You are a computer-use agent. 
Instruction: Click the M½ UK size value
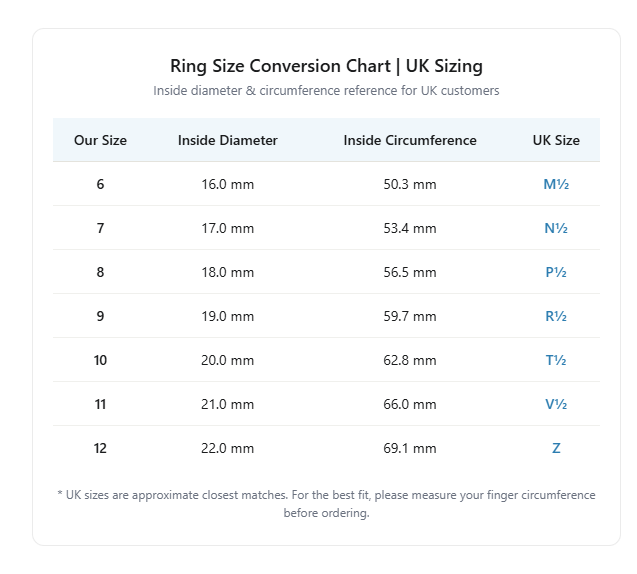click(x=556, y=184)
